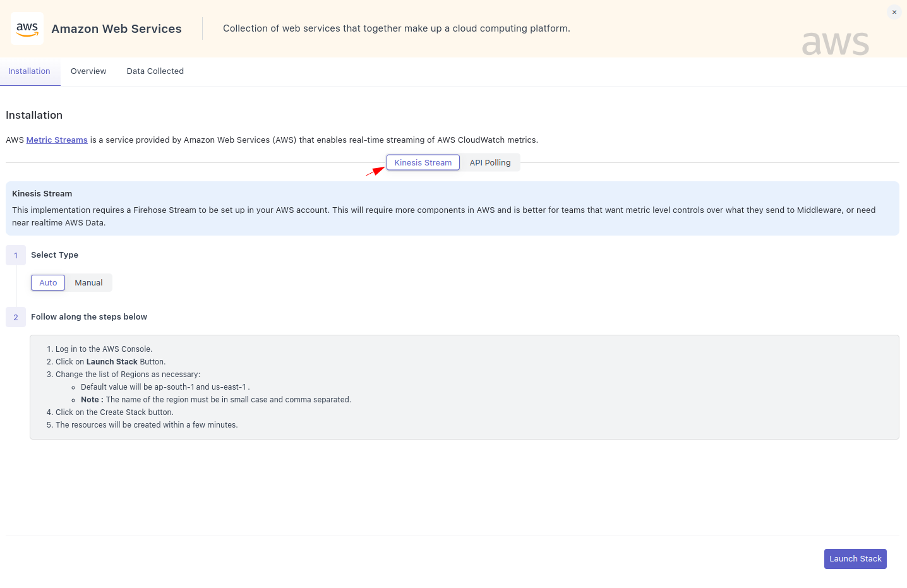This screenshot has height=588, width=907.
Task: Go to the Data Collected tab
Action: point(155,71)
